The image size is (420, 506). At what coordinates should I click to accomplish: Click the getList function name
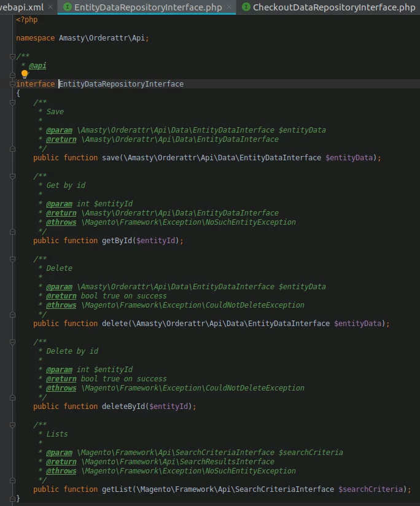117,489
